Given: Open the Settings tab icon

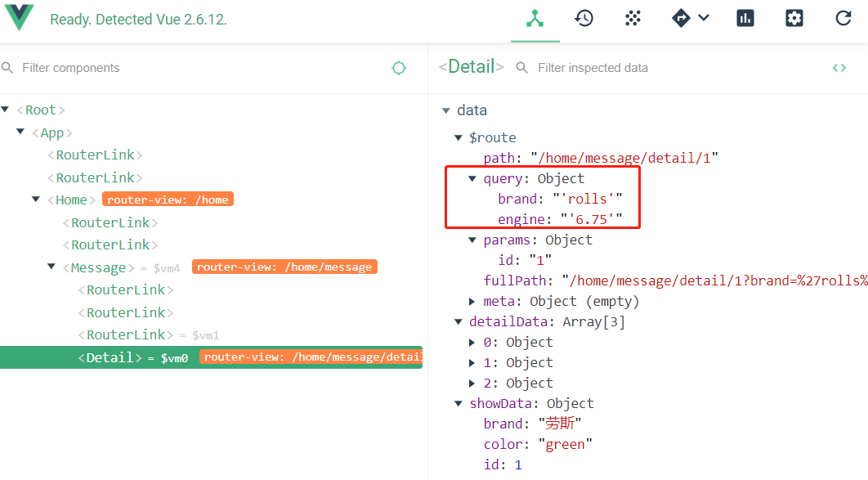Looking at the screenshot, I should coord(794,19).
